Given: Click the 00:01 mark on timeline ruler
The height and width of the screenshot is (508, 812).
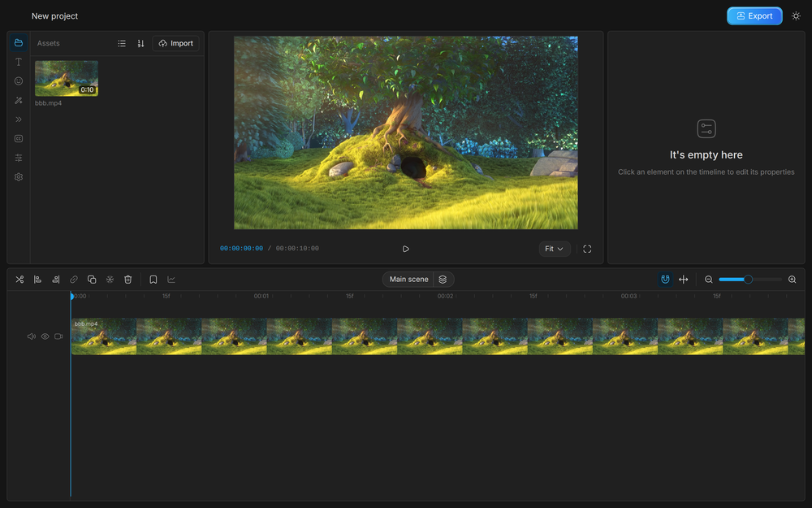Looking at the screenshot, I should [x=261, y=296].
